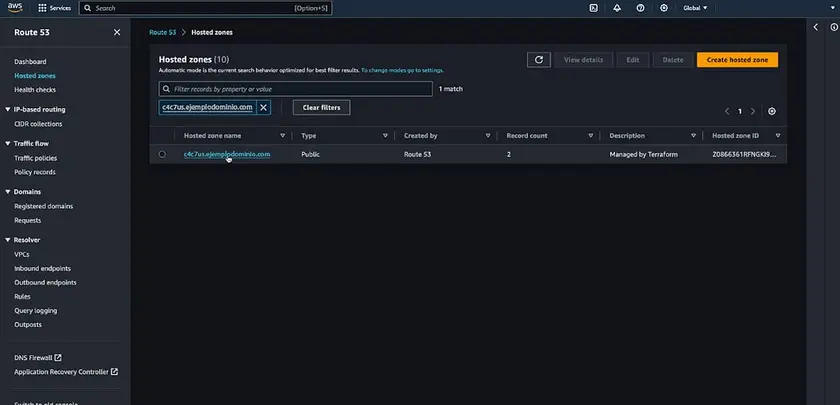The height and width of the screenshot is (405, 840).
Task: Collapse the Resolver section
Action: pyautogui.click(x=8, y=240)
